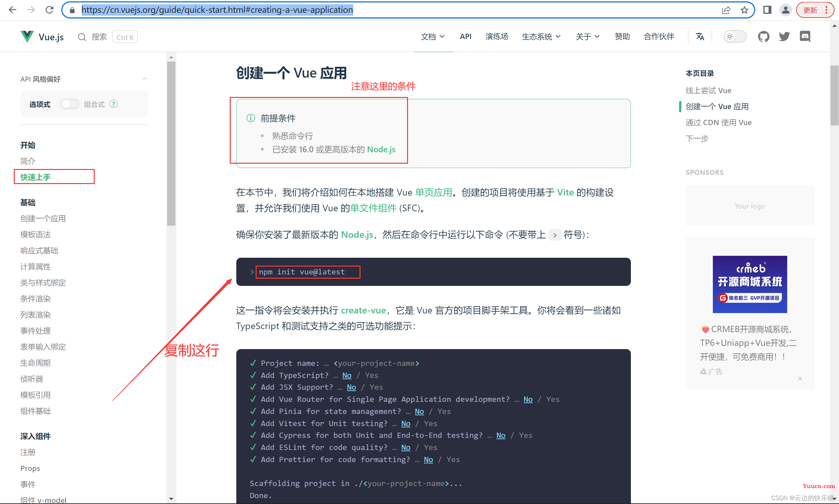Bookmark this page with star icon

coord(744,10)
